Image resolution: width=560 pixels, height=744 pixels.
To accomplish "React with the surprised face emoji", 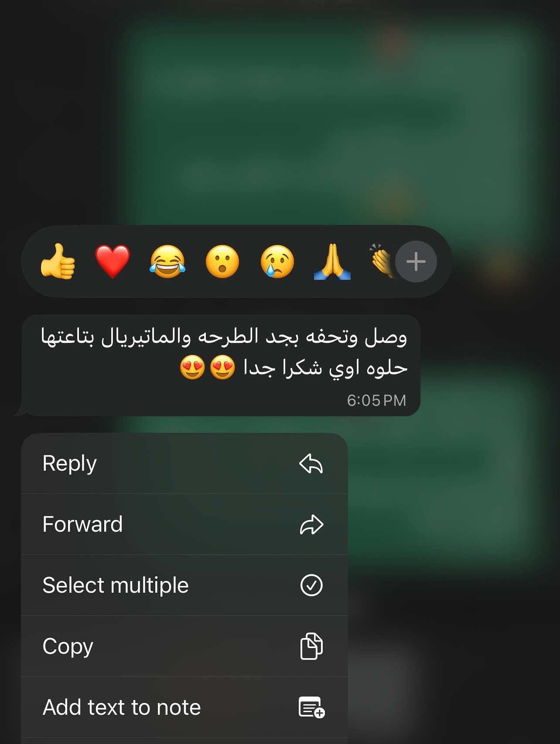I will pyautogui.click(x=222, y=262).
